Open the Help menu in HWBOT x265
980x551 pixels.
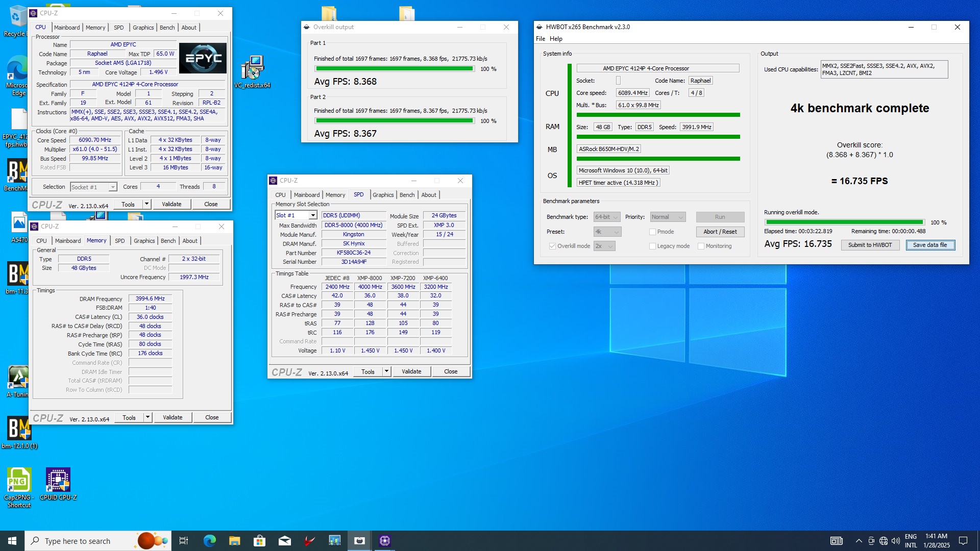[556, 39]
